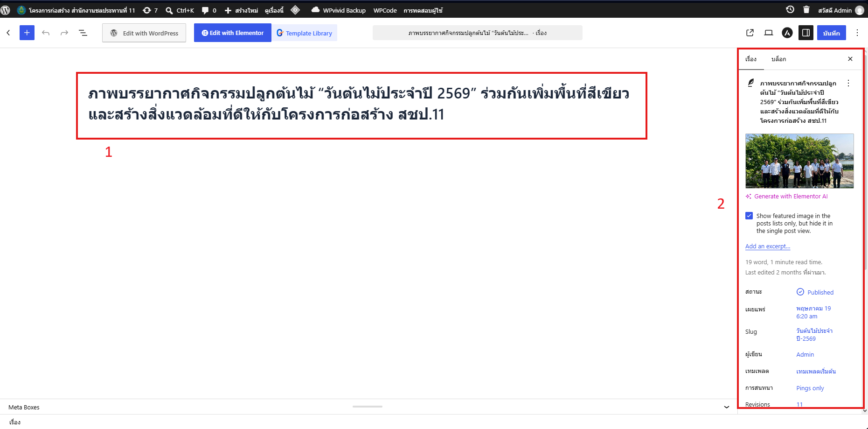Open the WPvivid Backup menu
The width and height of the screenshot is (868, 429).
(338, 10)
